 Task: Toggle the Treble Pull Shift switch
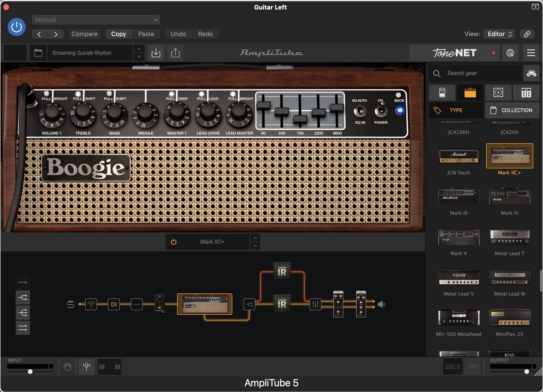pos(78,94)
